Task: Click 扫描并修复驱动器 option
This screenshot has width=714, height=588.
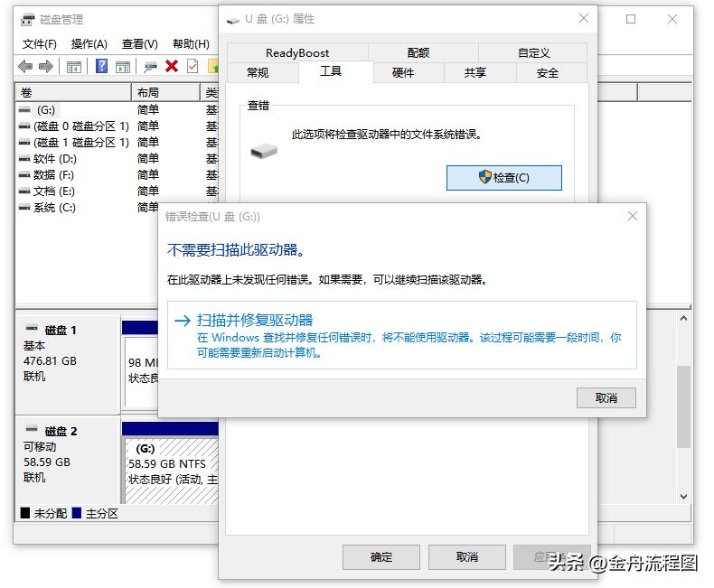Action: click(401, 335)
